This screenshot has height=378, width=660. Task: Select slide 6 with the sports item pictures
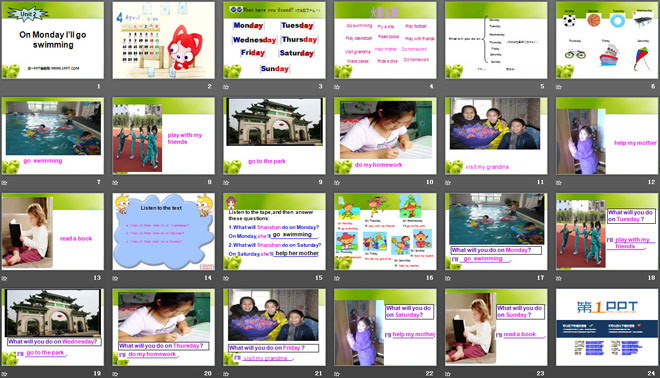[607, 40]
